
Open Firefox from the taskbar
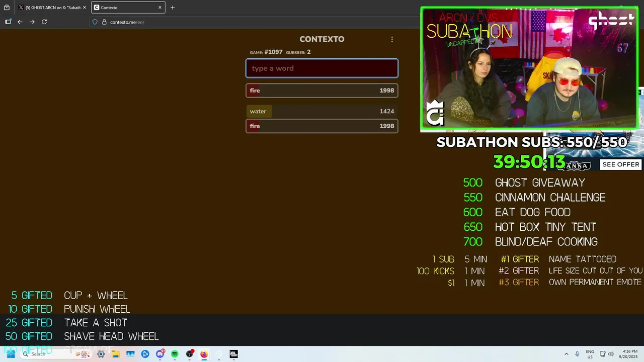click(x=204, y=354)
